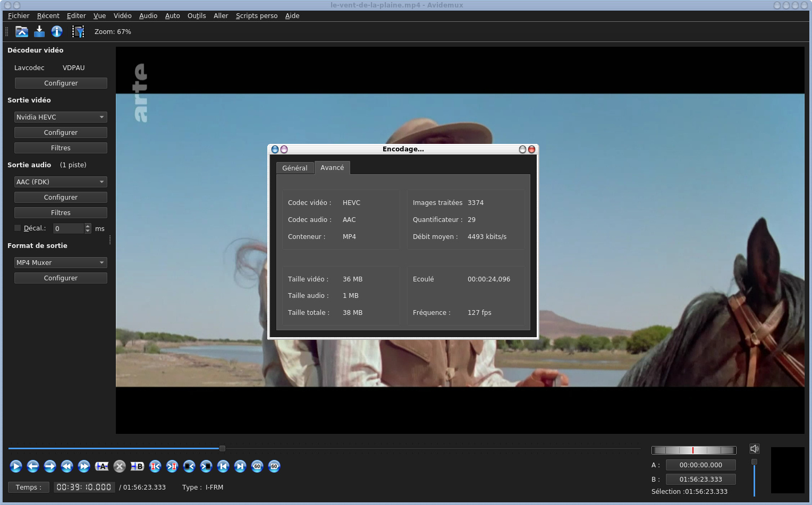Image resolution: width=812 pixels, height=505 pixels.
Task: Go to the first frame
Action: tap(223, 466)
